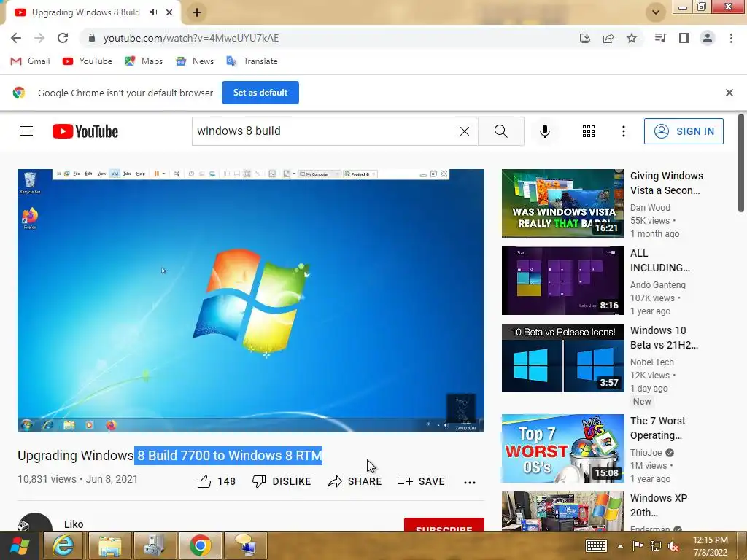Screen dimensions: 747x560
Task: Dislike the video
Action: click(x=282, y=481)
